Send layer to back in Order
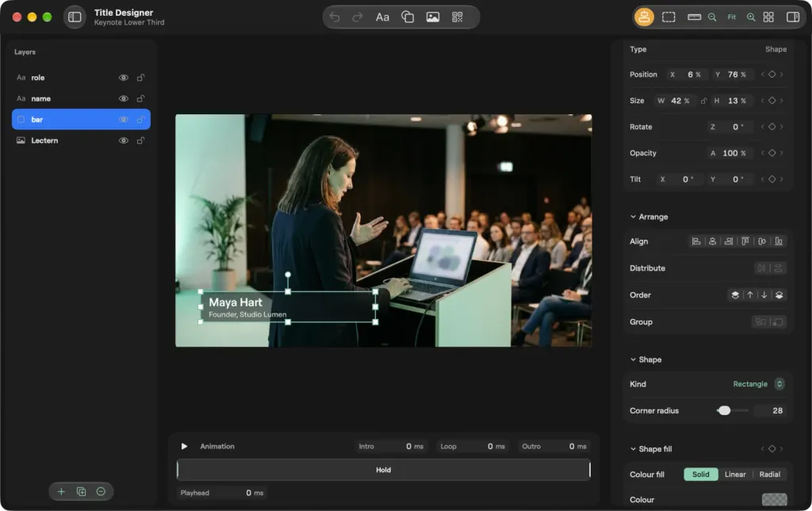Screen dimensions: 812x511 (779, 295)
